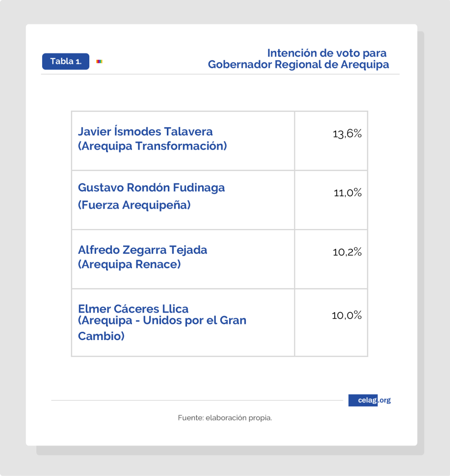The width and height of the screenshot is (450, 476).
Task: Click the 13,6% value cell
Action: pos(331,140)
